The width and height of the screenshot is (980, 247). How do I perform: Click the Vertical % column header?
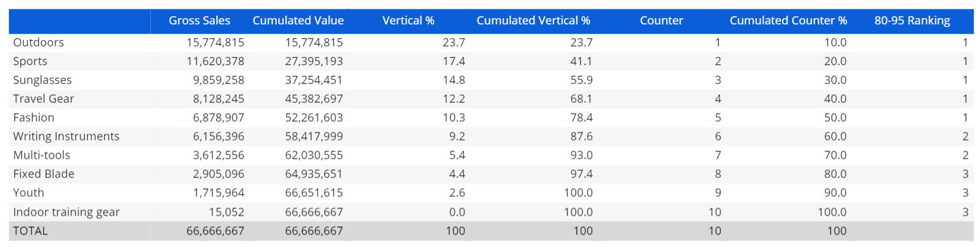[x=409, y=21]
